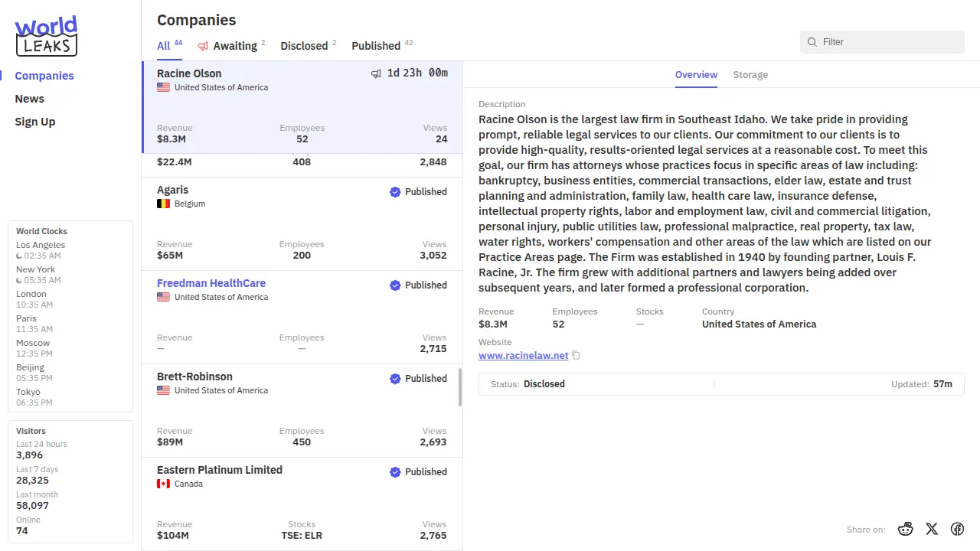Click the company list scrollbar
980x551 pixels.
[460, 387]
